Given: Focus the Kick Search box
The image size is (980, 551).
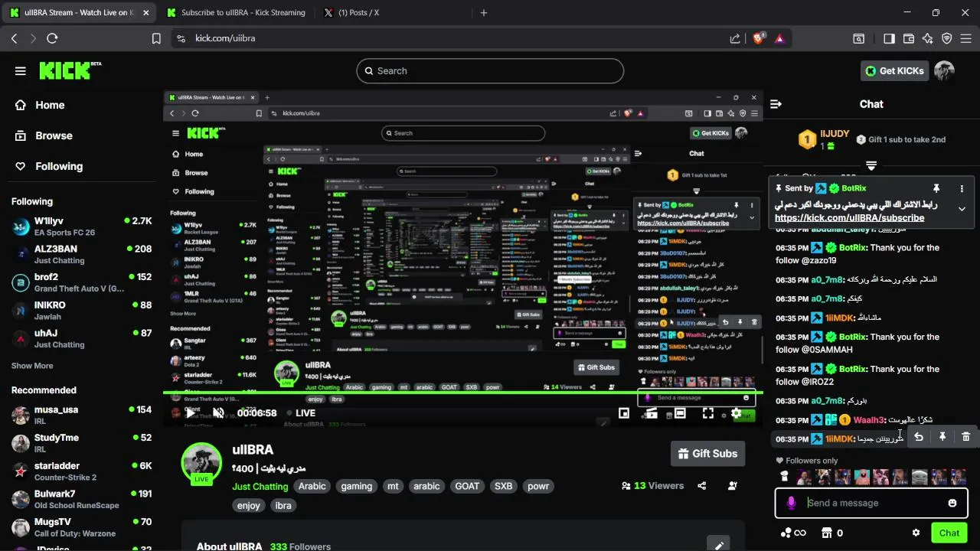Looking at the screenshot, I should coord(490,70).
